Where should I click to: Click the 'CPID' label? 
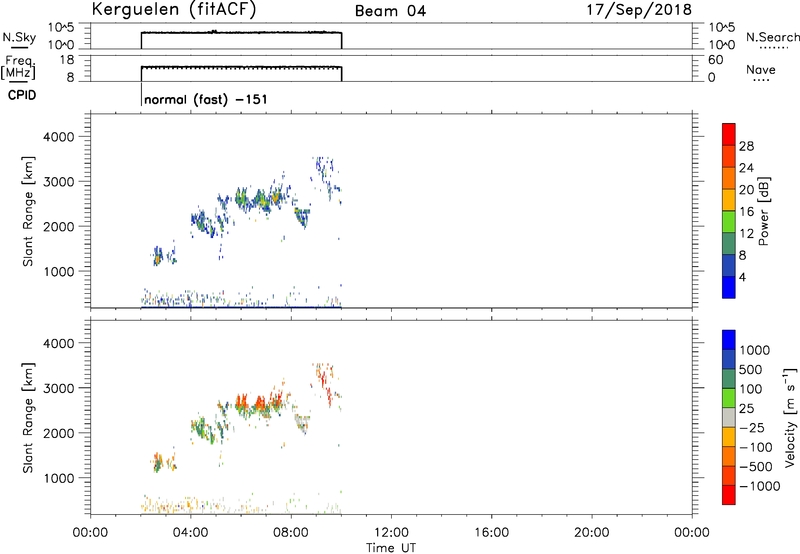22,95
